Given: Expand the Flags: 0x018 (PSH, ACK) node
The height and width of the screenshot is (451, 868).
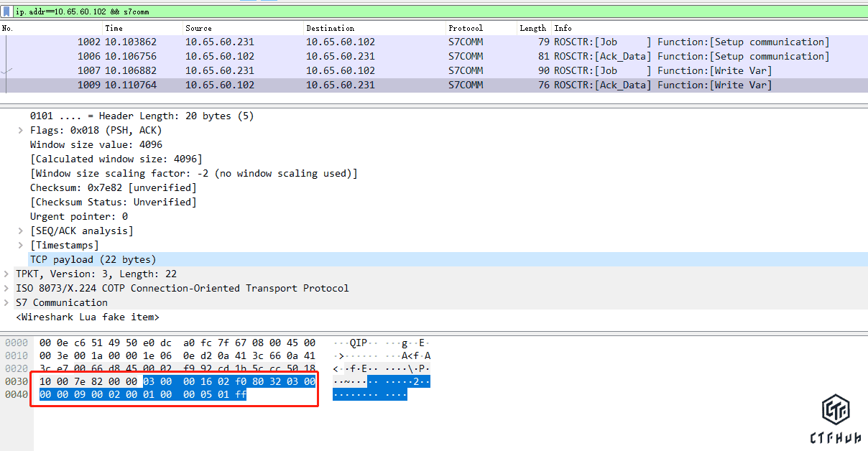Looking at the screenshot, I should pos(20,130).
